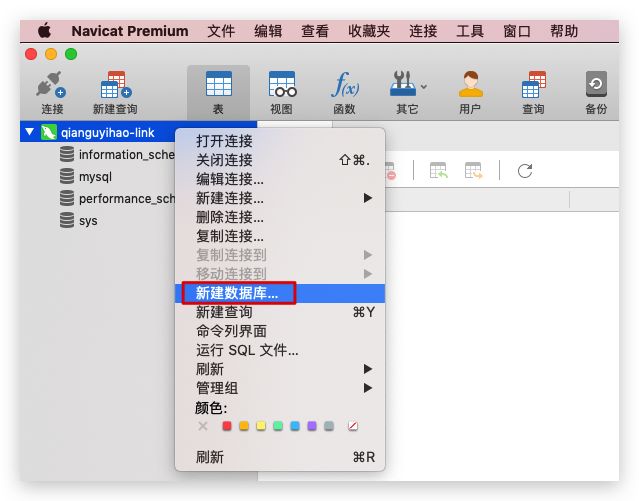Open the Tools (工具) menu
Image resolution: width=639 pixels, height=501 pixels.
point(470,31)
